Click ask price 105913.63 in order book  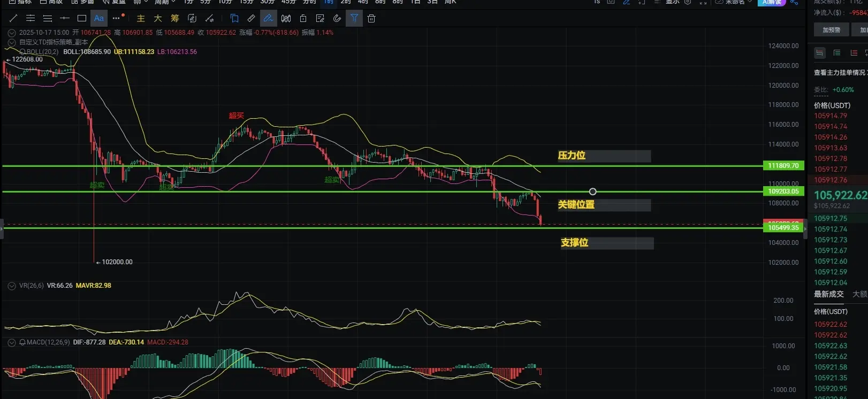(x=831, y=148)
